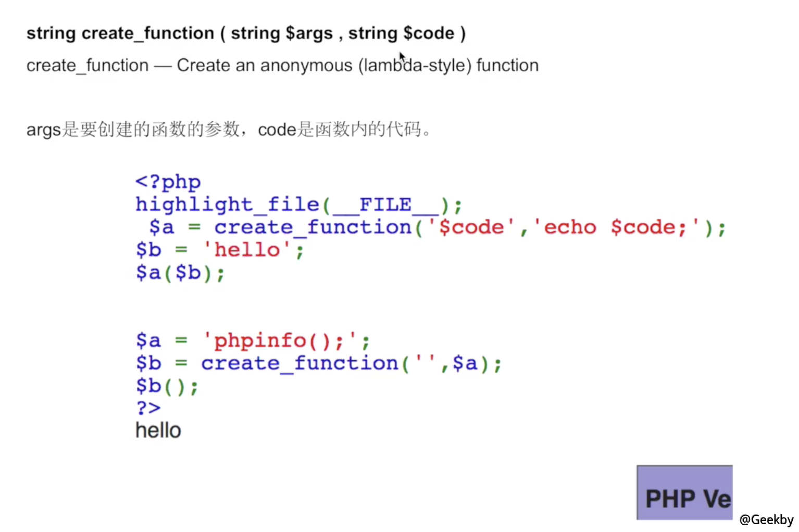Click the bold create_function signature heading

tap(246, 33)
